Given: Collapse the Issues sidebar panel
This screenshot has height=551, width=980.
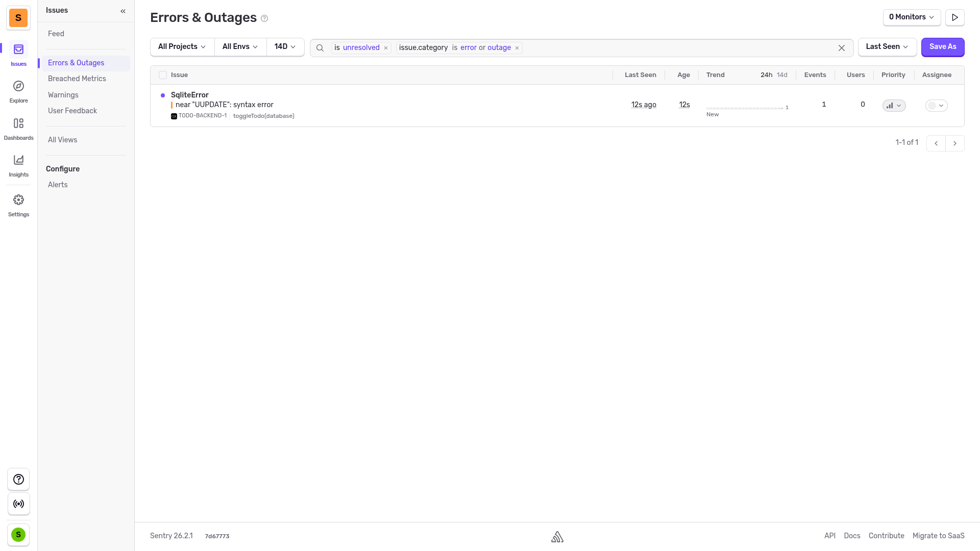Looking at the screenshot, I should tap(123, 11).
